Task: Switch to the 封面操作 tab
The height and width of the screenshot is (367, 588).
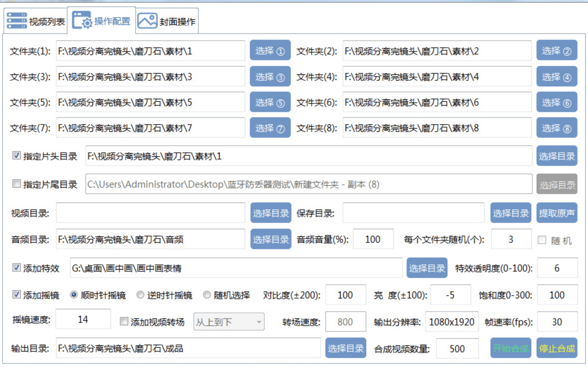Action: pos(167,21)
